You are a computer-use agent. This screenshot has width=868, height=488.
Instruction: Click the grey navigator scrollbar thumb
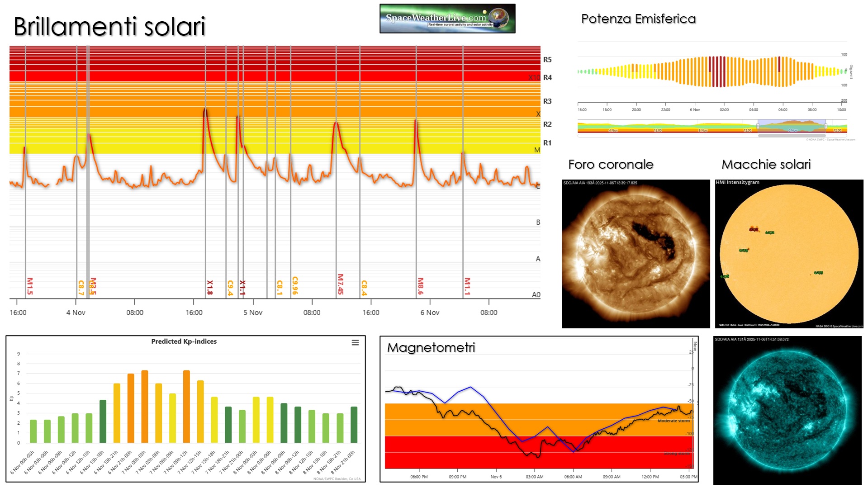[792, 135]
